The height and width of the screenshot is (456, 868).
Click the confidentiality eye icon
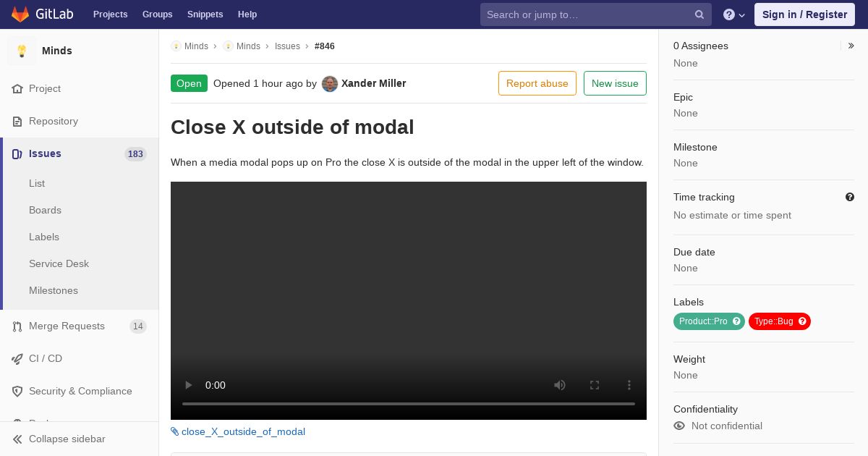(679, 426)
